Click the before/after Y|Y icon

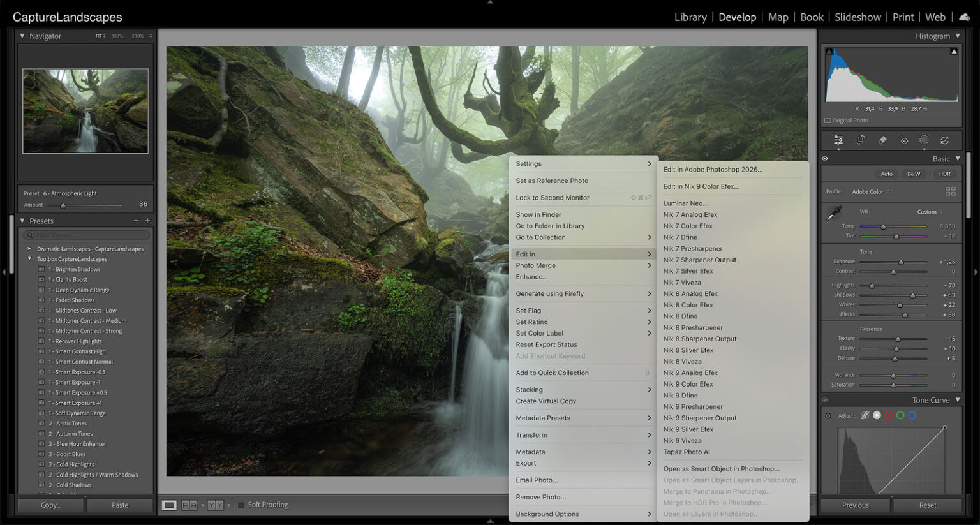click(x=216, y=505)
